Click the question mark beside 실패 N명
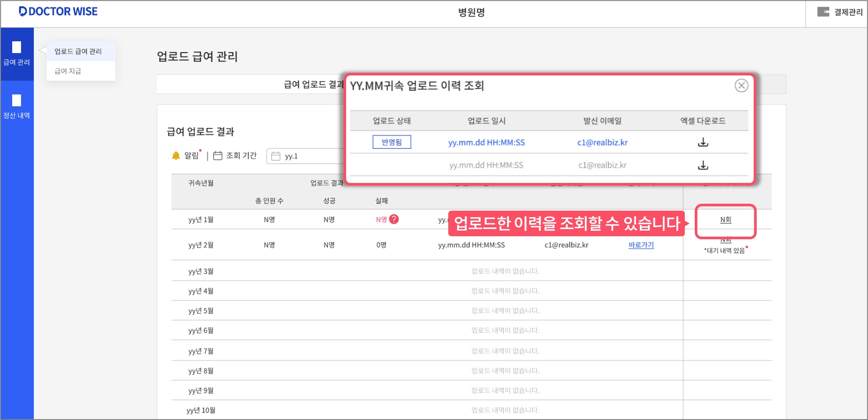The width and height of the screenshot is (868, 420). pyautogui.click(x=394, y=219)
